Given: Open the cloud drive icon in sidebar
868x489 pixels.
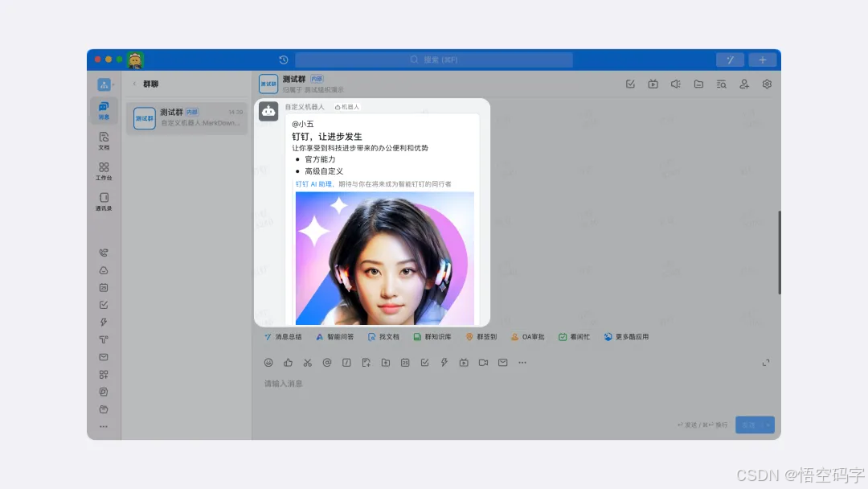Looking at the screenshot, I should pos(104,270).
